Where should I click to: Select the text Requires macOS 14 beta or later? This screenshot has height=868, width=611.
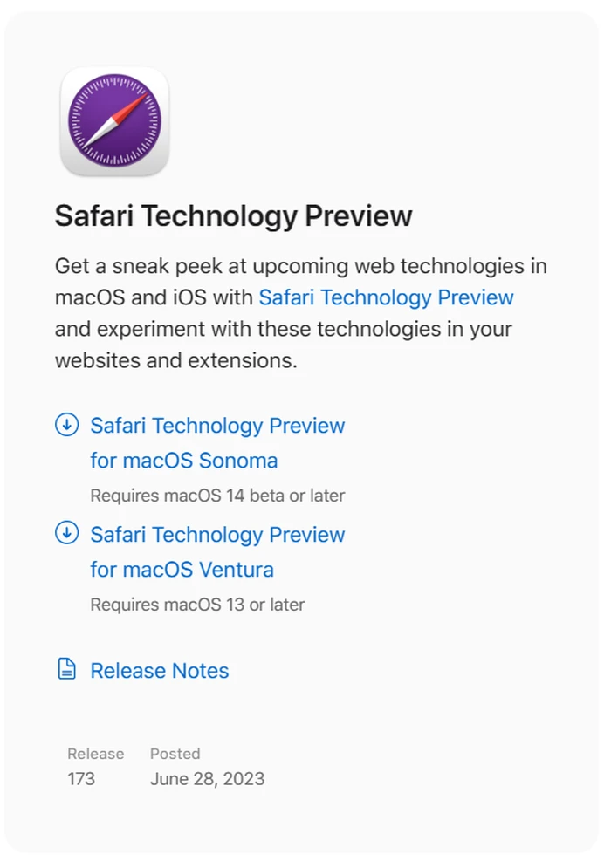click(217, 495)
